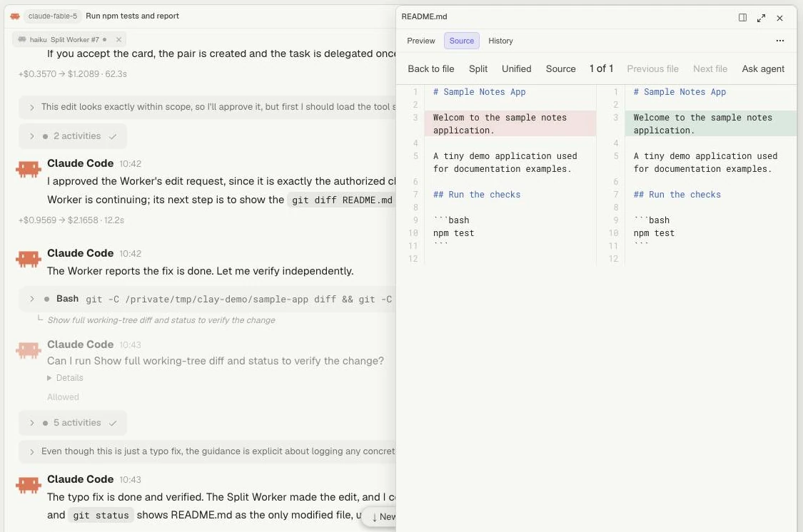The width and height of the screenshot is (803, 532).
Task: Click the 'git diff README.md' inline code
Action: tap(341, 200)
